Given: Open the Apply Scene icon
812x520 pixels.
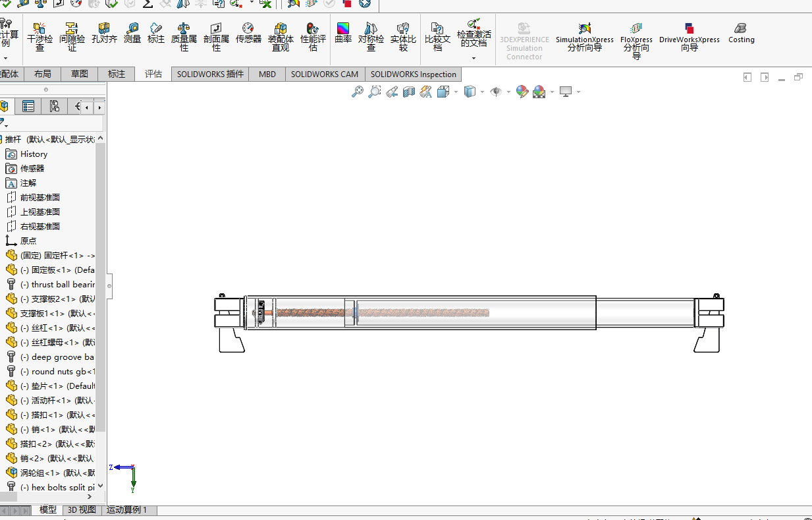Looking at the screenshot, I should [539, 92].
